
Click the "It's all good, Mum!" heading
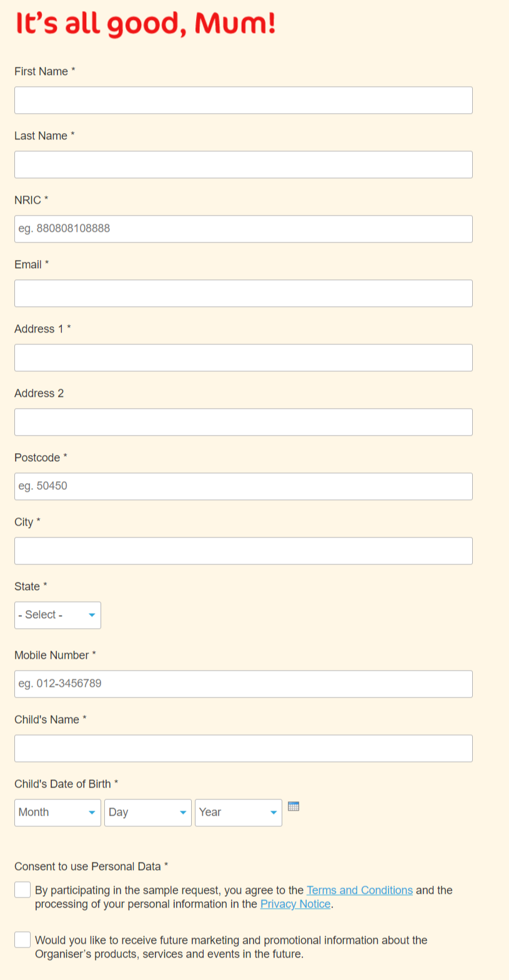click(x=145, y=24)
